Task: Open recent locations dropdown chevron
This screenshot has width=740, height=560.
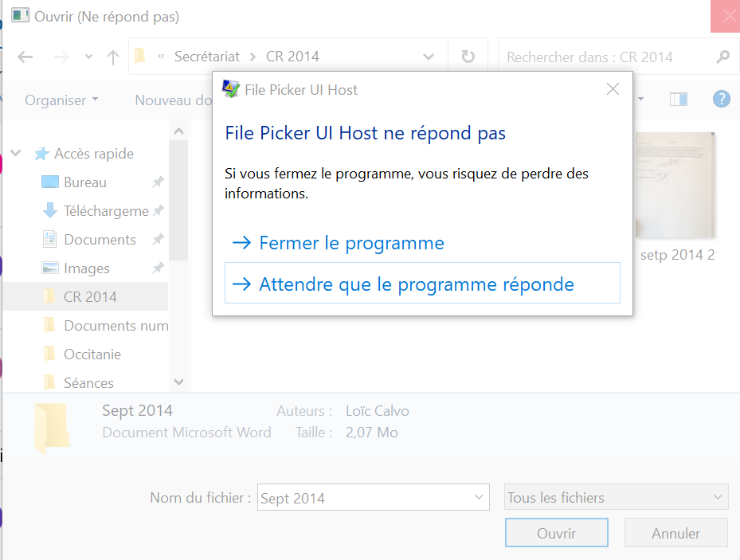Action: 88,57
